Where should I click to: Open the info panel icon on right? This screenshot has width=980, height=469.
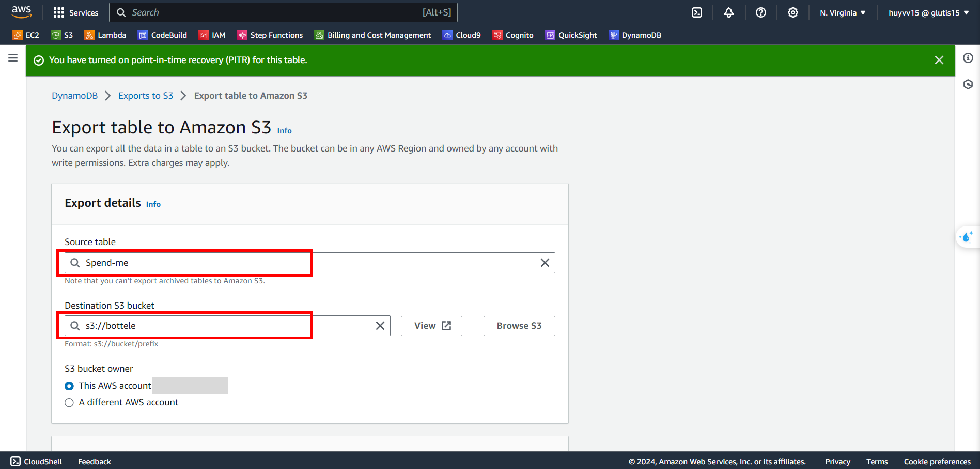pos(968,58)
